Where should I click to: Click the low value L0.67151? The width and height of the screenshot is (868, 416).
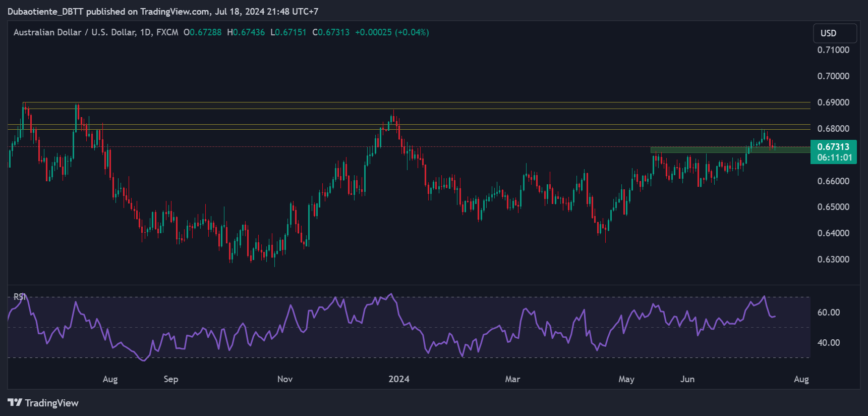[x=288, y=32]
